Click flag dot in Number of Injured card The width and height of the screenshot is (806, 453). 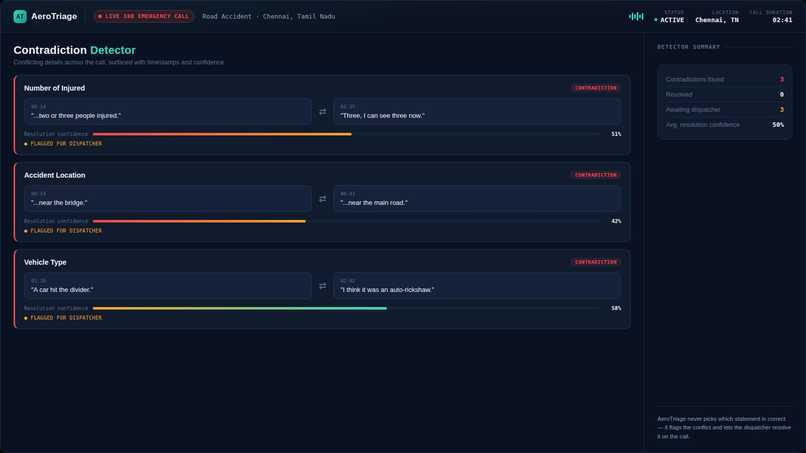pyautogui.click(x=26, y=144)
